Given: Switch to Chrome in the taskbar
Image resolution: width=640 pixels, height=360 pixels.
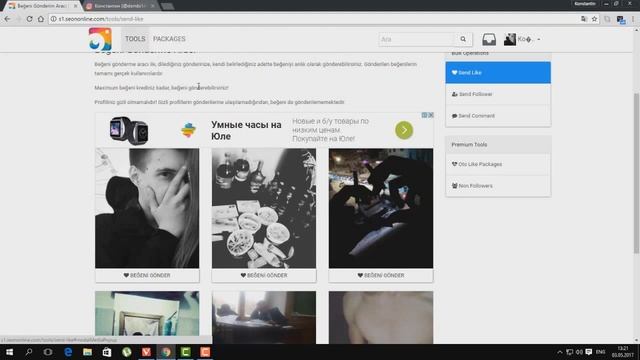Looking at the screenshot, I should (x=166, y=352).
